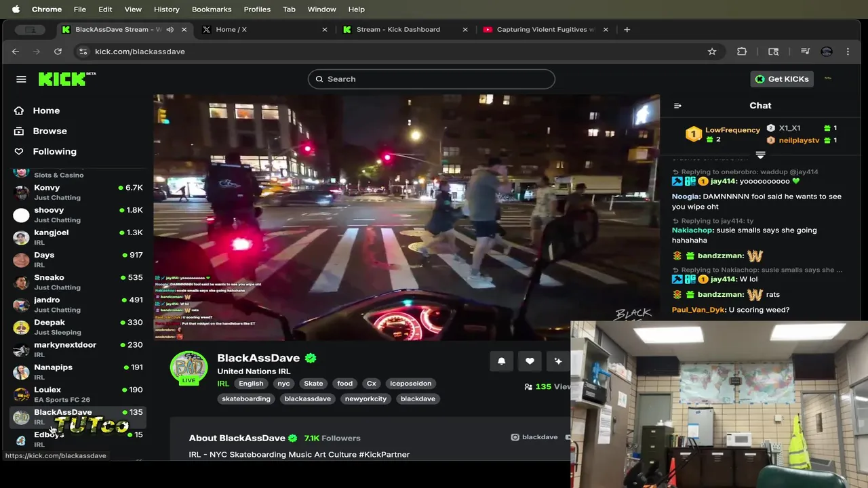
Task: Open the Edit menu
Action: [x=105, y=9]
